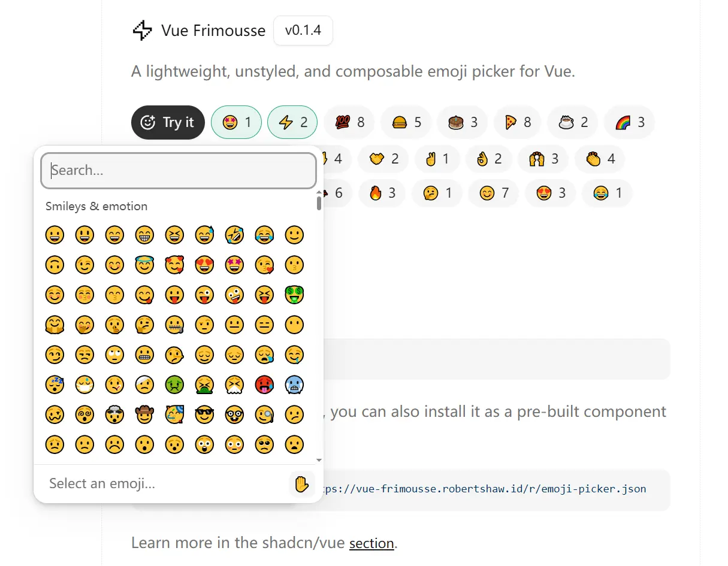Click the raised hand icon in the footer
Screen dimensions: 728x566
301,484
